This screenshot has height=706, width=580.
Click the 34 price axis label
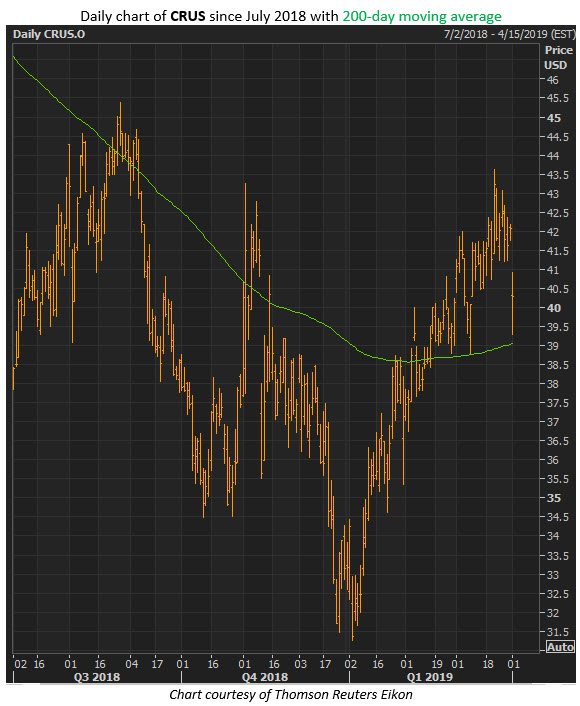553,536
